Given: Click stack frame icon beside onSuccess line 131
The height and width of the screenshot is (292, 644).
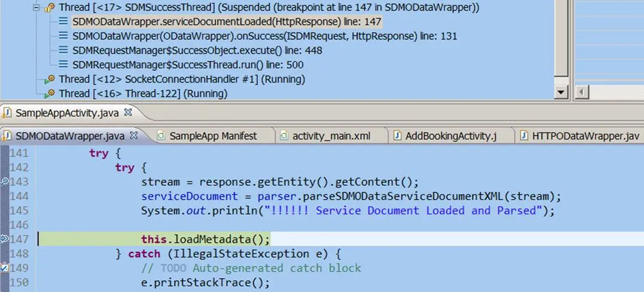Looking at the screenshot, I should point(63,36).
